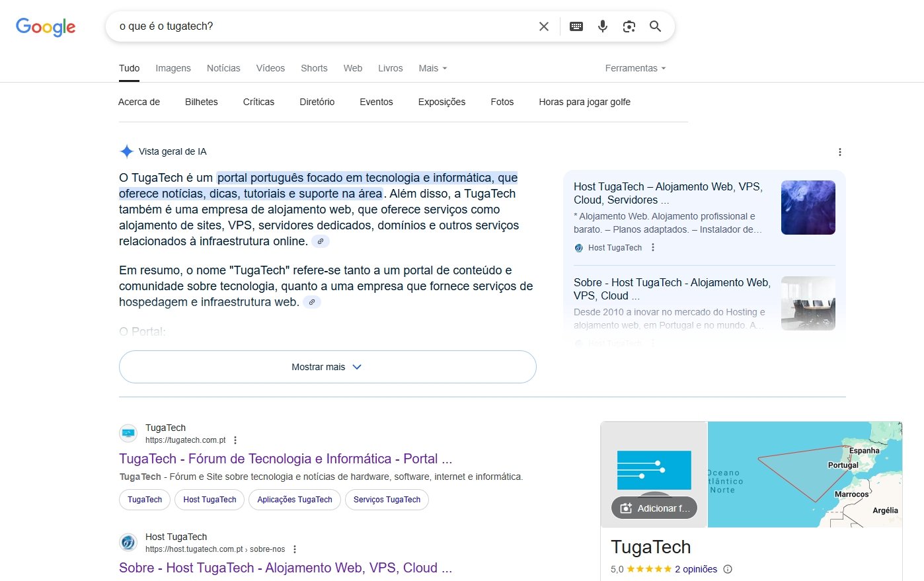Select the Críticas filter
The height and width of the screenshot is (581, 924).
[x=258, y=102]
